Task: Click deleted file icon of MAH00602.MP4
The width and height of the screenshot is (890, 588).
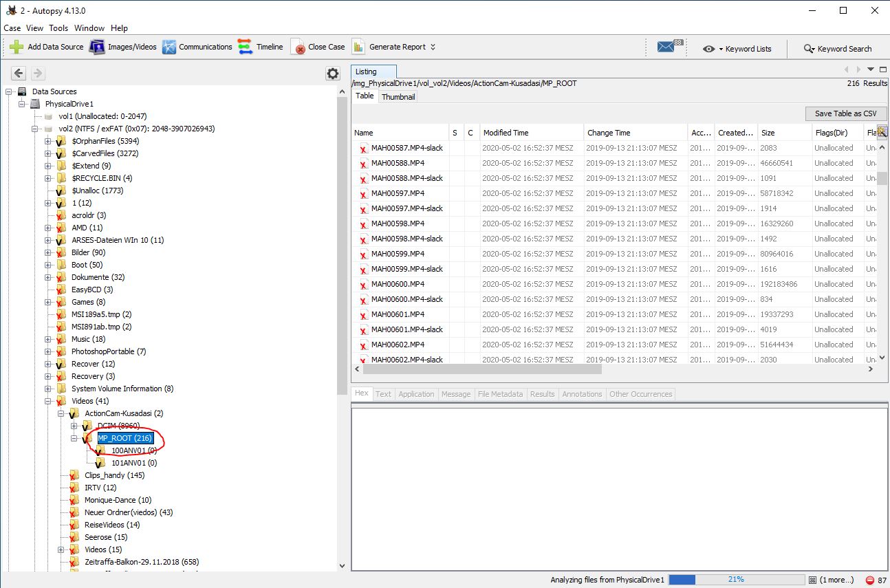Action: coord(364,345)
